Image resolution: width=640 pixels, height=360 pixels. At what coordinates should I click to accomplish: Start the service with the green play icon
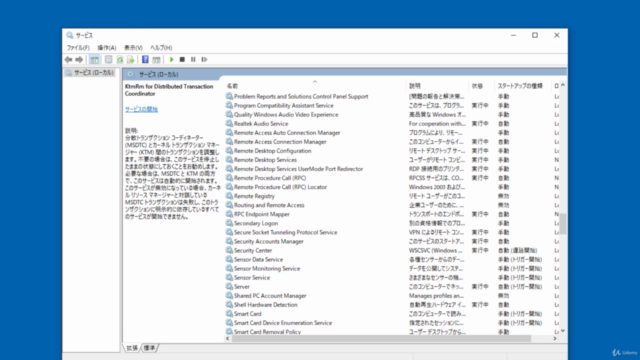point(171,60)
